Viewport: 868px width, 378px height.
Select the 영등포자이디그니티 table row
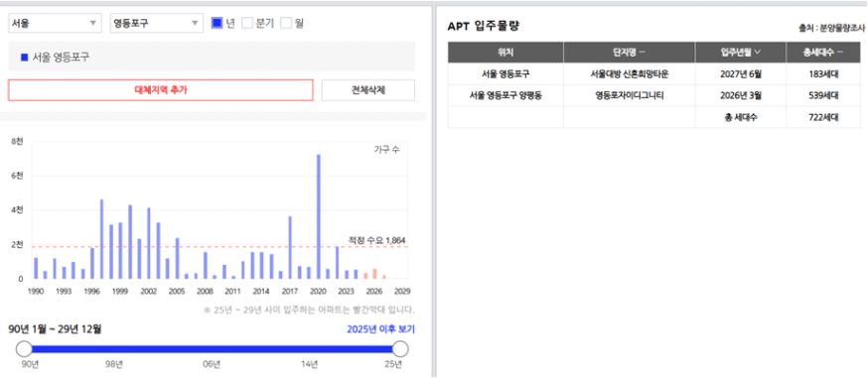pyautogui.click(x=653, y=95)
